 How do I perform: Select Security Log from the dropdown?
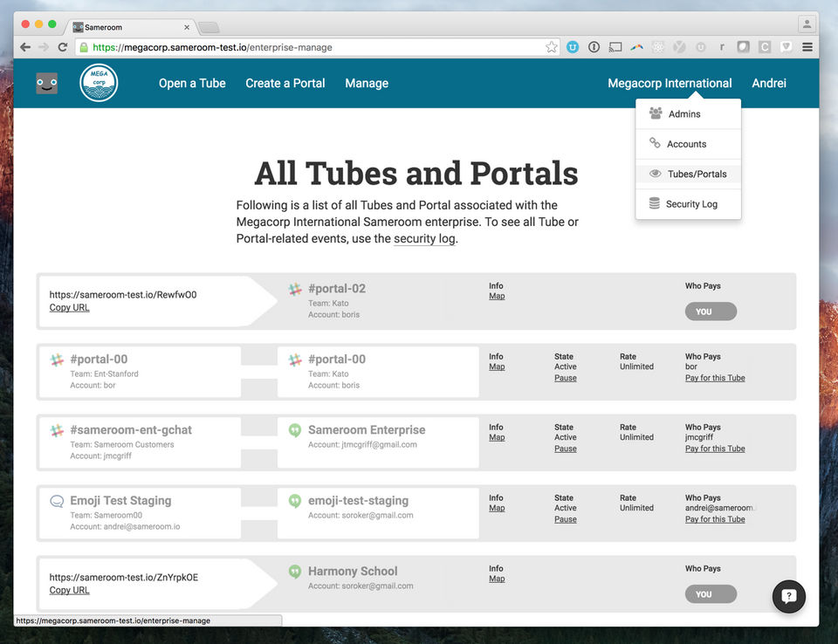pos(691,204)
